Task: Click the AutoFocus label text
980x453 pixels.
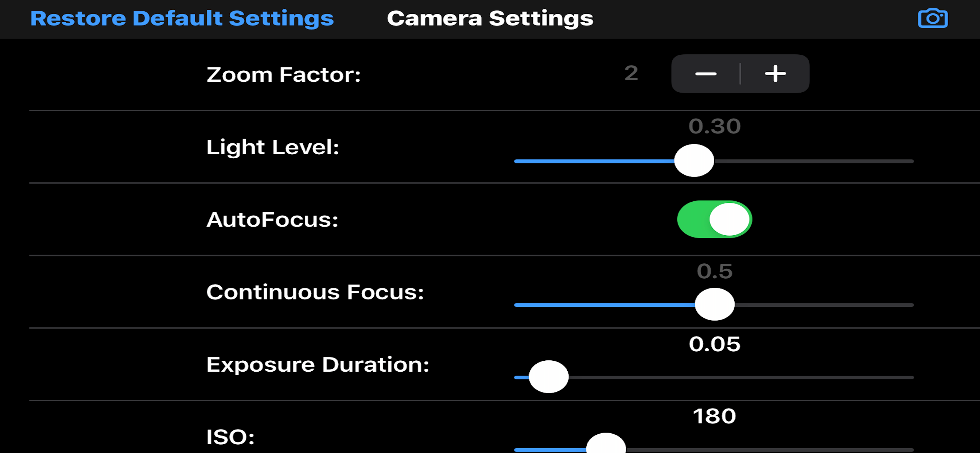Action: 272,220
